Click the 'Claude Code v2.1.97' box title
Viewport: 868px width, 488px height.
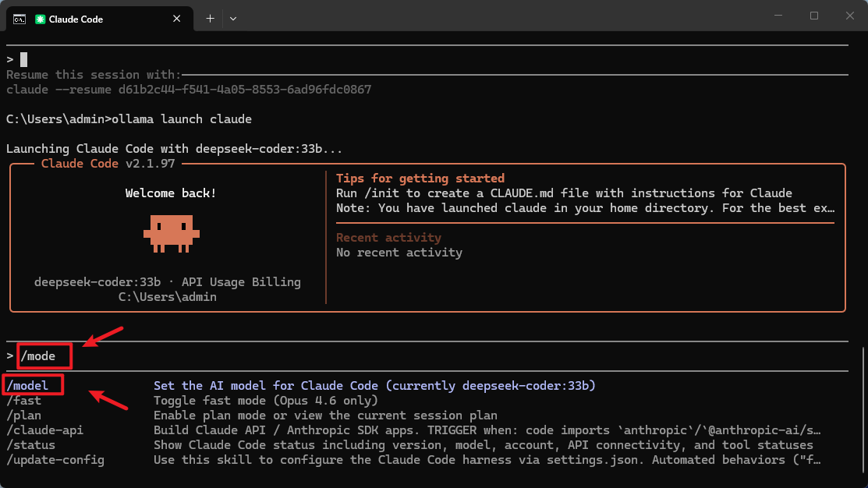coord(108,164)
